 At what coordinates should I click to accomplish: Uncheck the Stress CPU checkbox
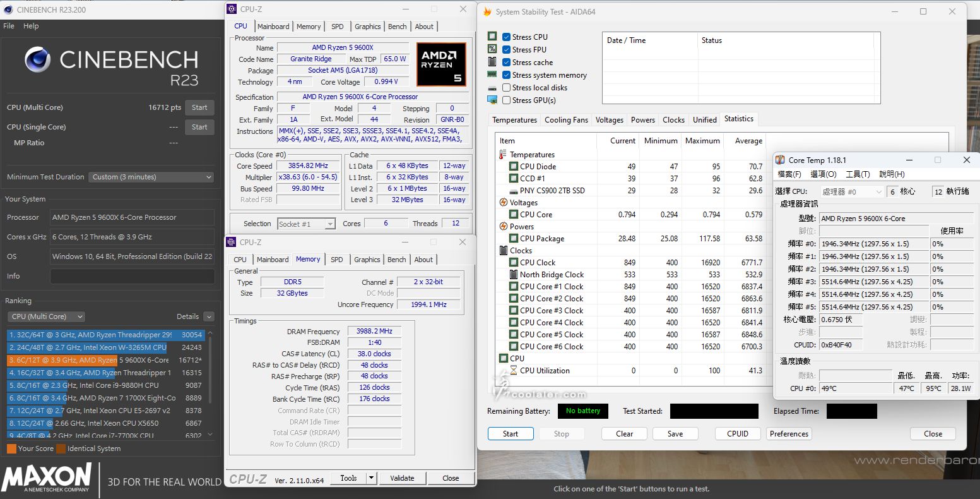point(507,37)
